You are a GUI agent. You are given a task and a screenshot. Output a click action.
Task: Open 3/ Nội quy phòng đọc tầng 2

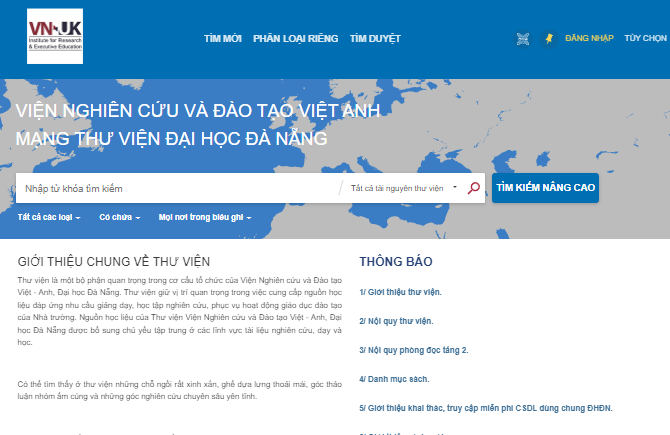click(414, 350)
